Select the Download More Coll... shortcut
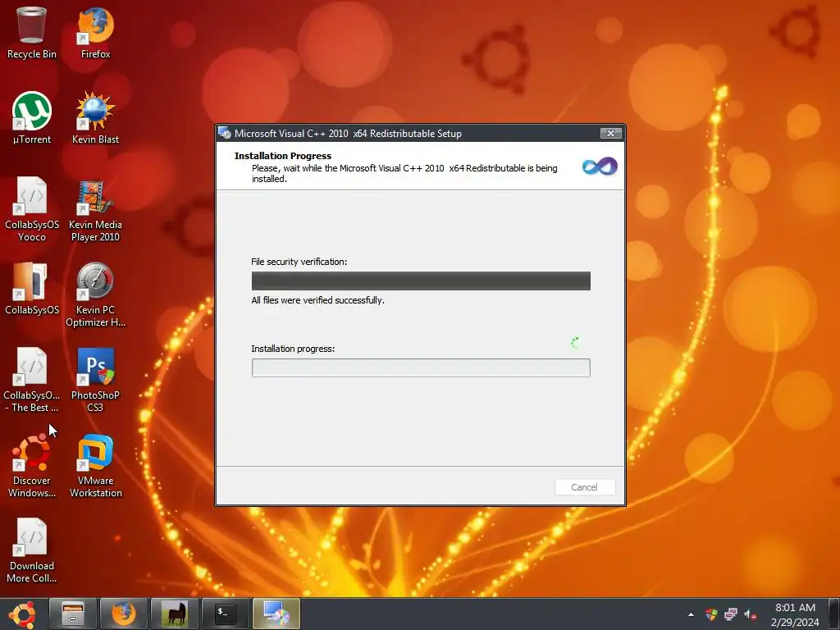Viewport: 840px width, 630px height. pyautogui.click(x=32, y=550)
